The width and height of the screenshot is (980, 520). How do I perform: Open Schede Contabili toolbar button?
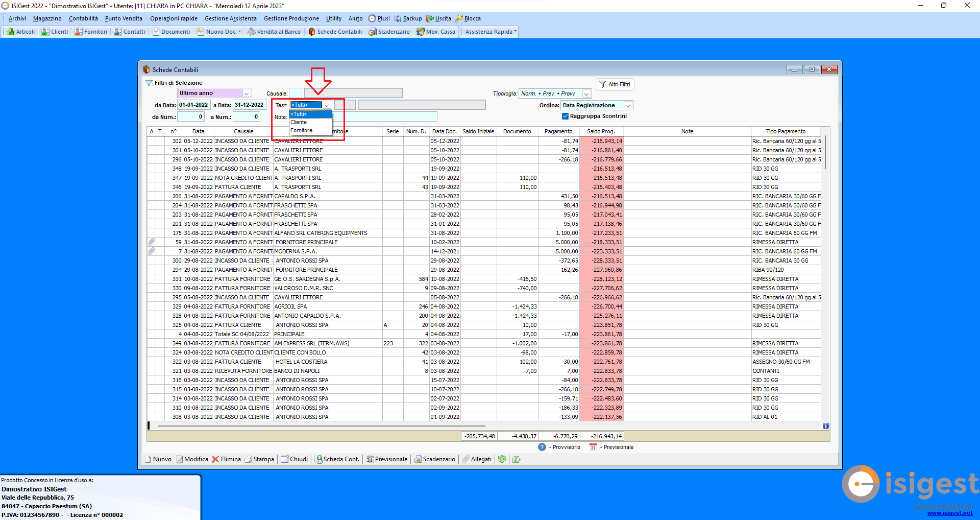[x=335, y=32]
